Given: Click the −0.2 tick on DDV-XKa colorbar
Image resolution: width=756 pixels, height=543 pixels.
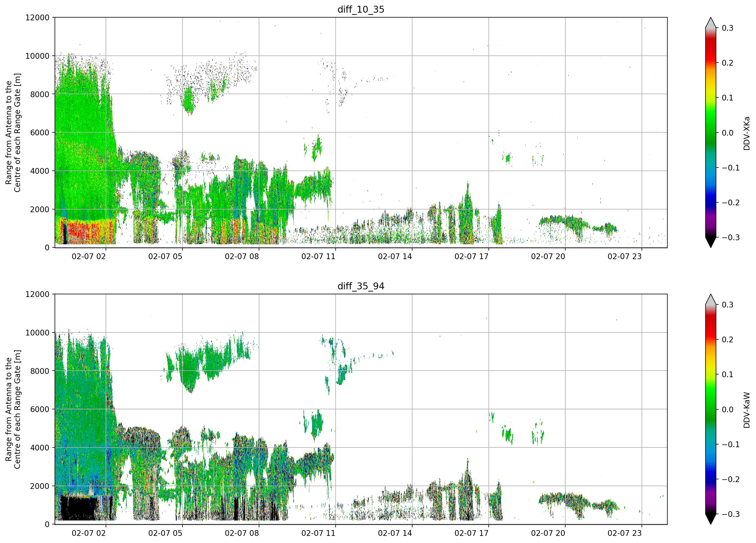Looking at the screenshot, I should pyautogui.click(x=731, y=203).
